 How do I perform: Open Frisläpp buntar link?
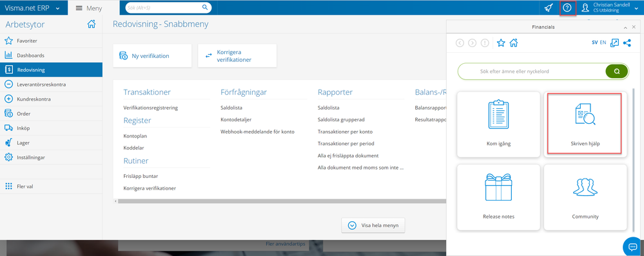pos(141,176)
